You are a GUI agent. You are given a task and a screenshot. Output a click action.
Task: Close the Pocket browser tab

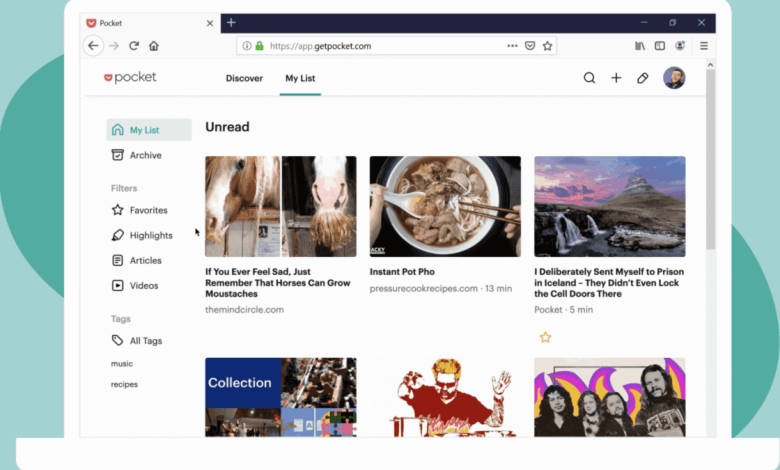click(x=210, y=23)
